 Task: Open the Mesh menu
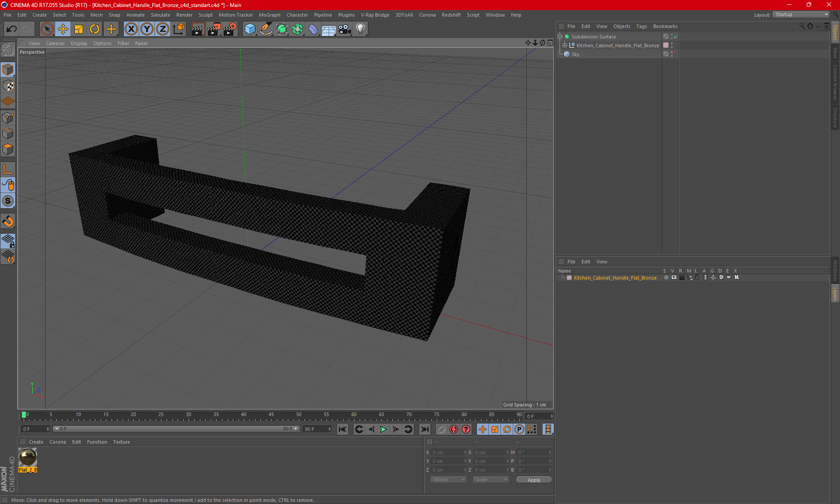coord(96,15)
